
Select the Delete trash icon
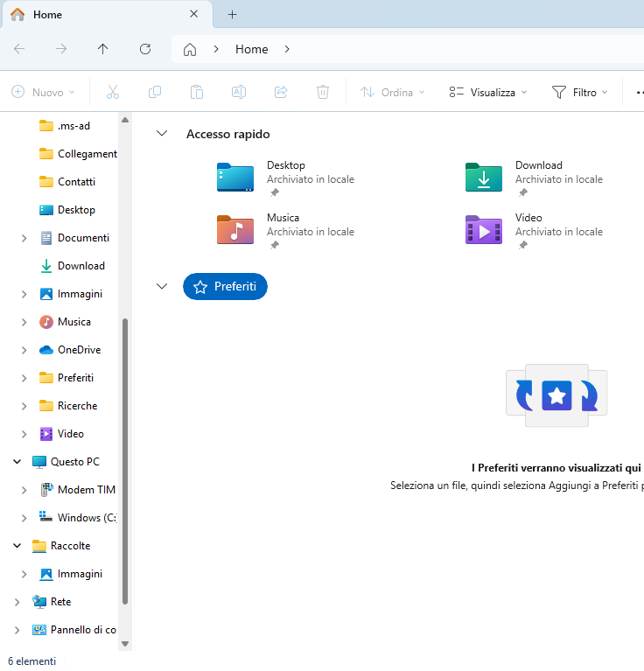pos(323,92)
